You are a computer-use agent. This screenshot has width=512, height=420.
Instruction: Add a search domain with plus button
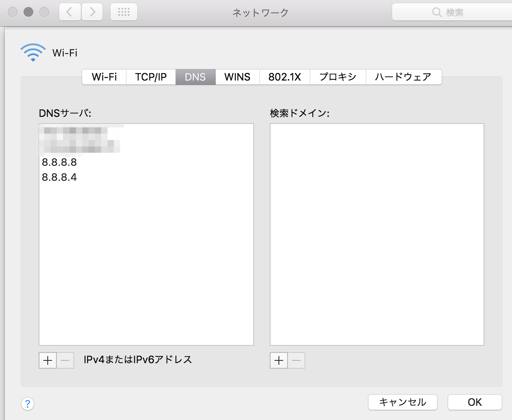(279, 360)
